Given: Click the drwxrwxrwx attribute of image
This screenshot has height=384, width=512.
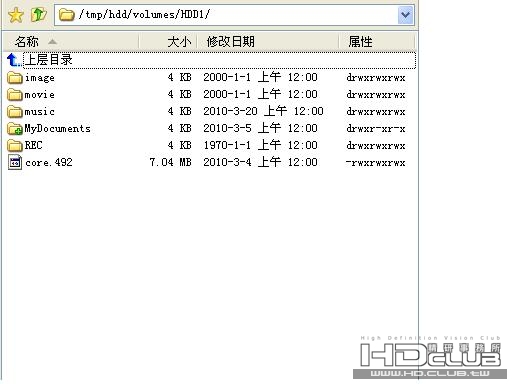Looking at the screenshot, I should click(x=376, y=78).
